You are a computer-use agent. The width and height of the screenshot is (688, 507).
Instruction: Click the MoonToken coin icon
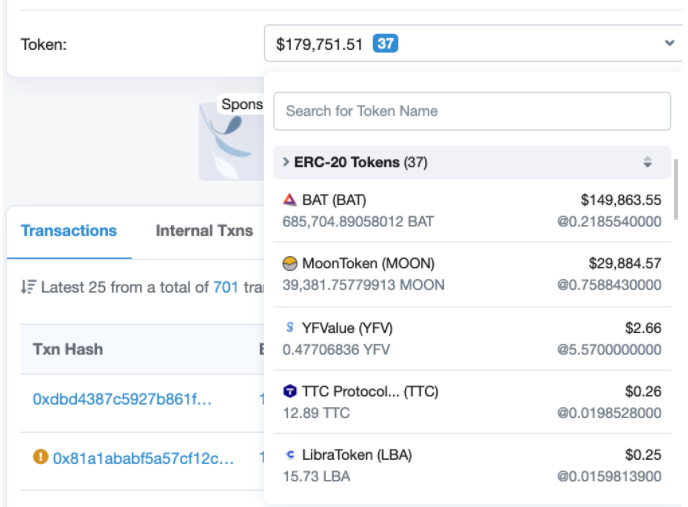pos(291,263)
